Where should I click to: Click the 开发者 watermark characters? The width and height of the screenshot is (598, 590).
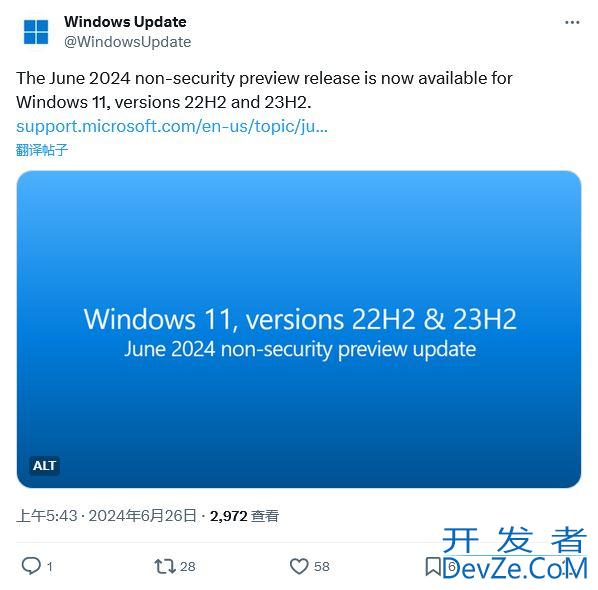[x=514, y=539]
